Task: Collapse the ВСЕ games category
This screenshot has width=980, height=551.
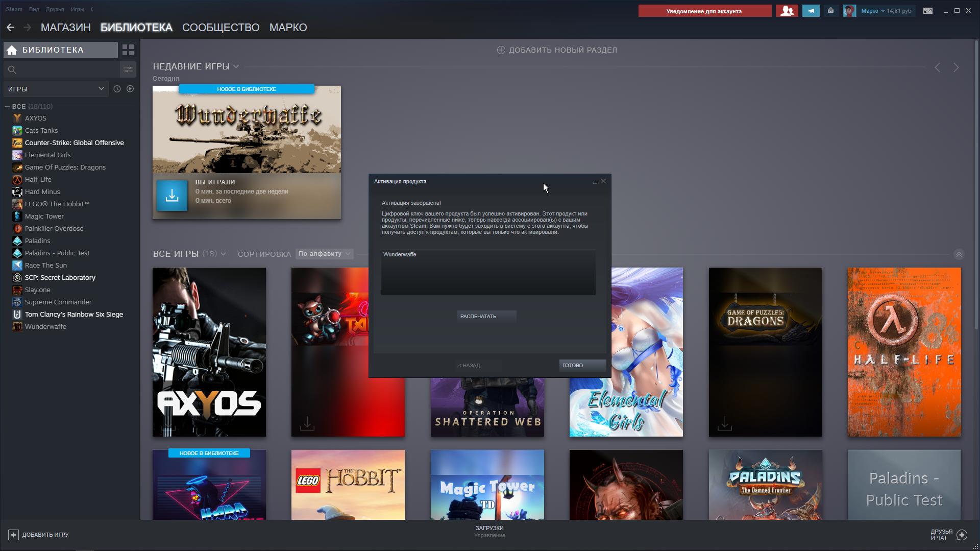Action: tap(7, 106)
